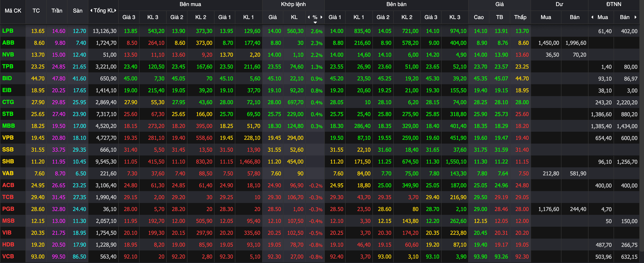
Task: Select VCB foreign sell 632,15
Action: pyautogui.click(x=629, y=257)
